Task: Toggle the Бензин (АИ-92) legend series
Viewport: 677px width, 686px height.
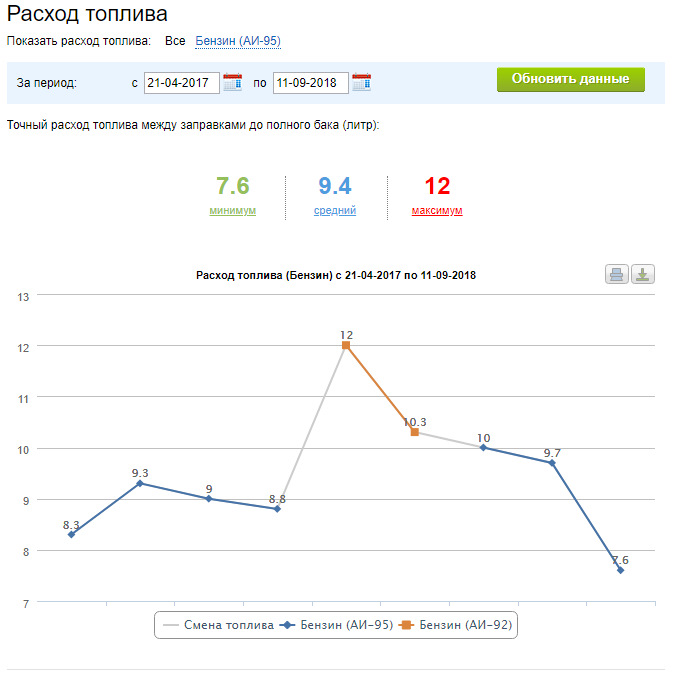Action: pos(459,625)
